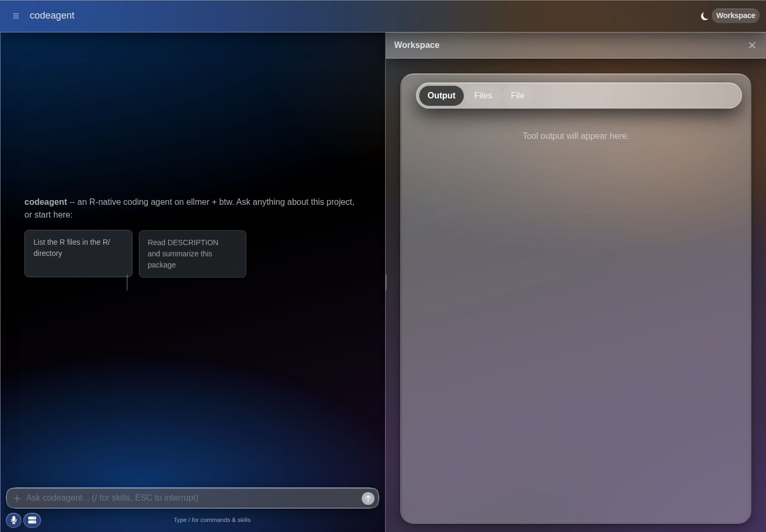766x532 pixels.
Task: Send message with the up-arrow button
Action: click(368, 498)
